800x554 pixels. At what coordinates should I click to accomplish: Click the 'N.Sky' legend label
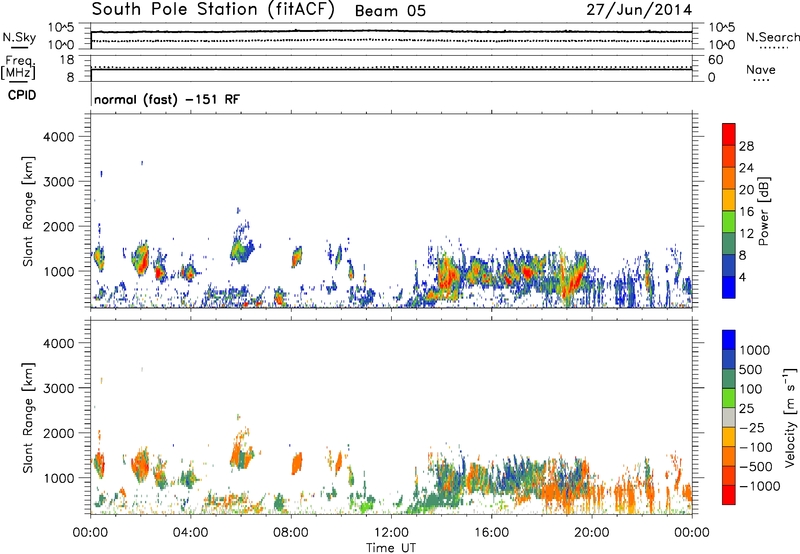(x=19, y=38)
